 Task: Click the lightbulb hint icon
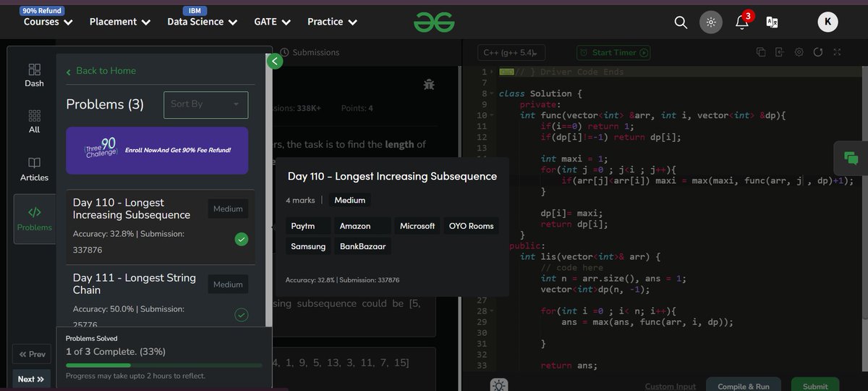(x=498, y=385)
